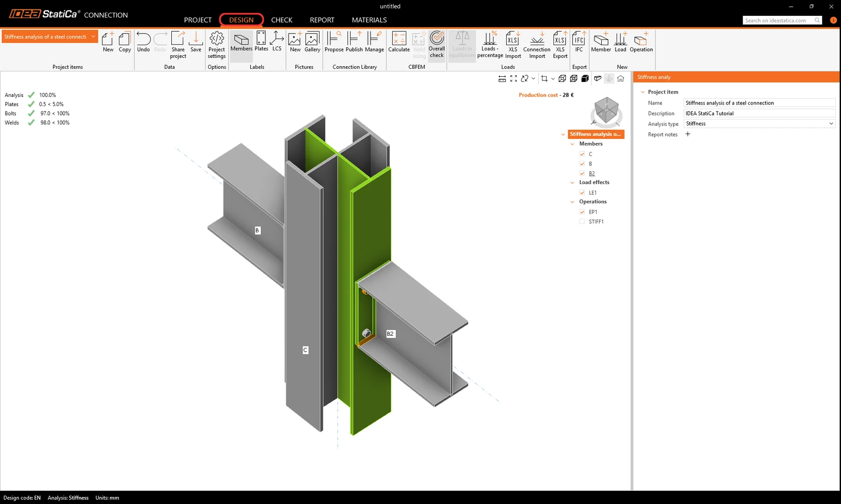Viewport: 841px width, 504px height.
Task: Click the Share project icon
Action: 178,45
